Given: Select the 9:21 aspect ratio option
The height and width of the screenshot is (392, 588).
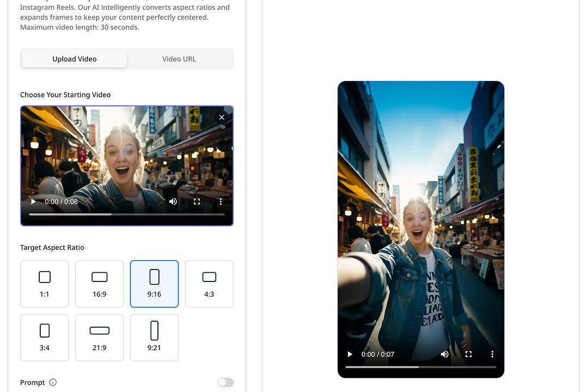Looking at the screenshot, I should [x=154, y=337].
